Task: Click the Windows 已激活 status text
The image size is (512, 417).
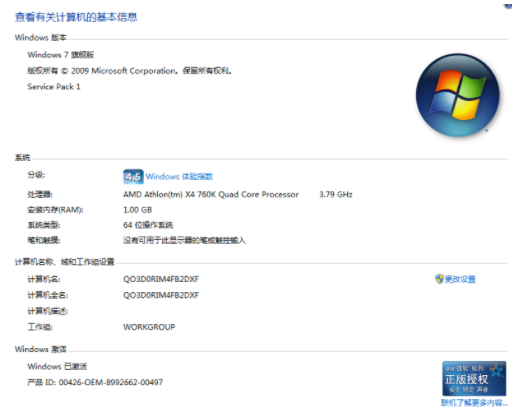Action: tap(57, 366)
